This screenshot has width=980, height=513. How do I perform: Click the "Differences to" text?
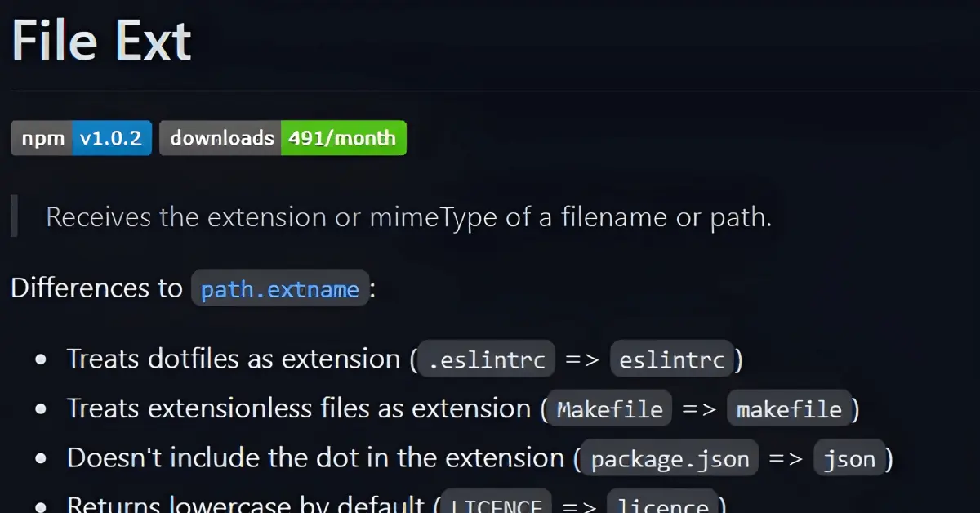(x=96, y=288)
